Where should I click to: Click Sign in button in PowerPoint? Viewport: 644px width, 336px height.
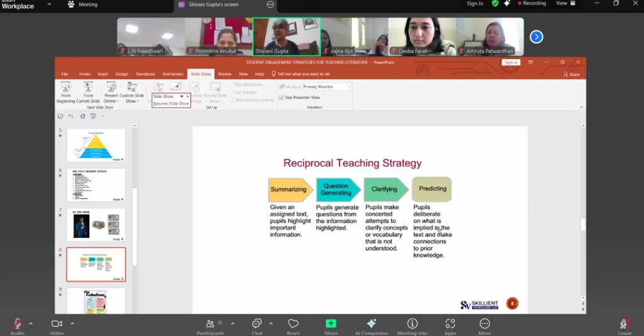coord(511,62)
